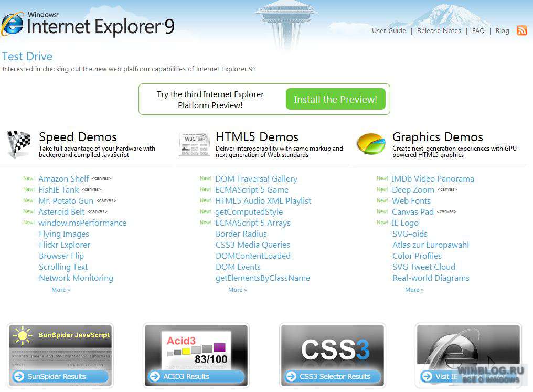Click the checkered flag Speed Demos icon
This screenshot has width=533, height=392.
(x=19, y=144)
